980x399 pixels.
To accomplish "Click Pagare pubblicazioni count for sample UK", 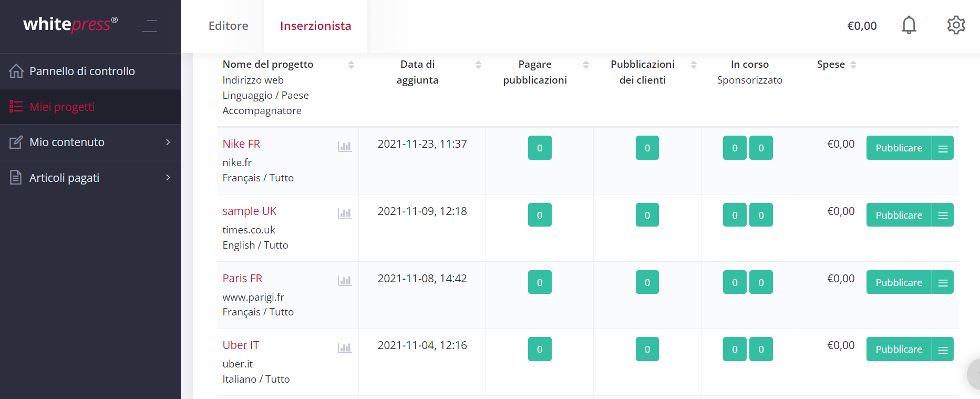I will point(540,215).
